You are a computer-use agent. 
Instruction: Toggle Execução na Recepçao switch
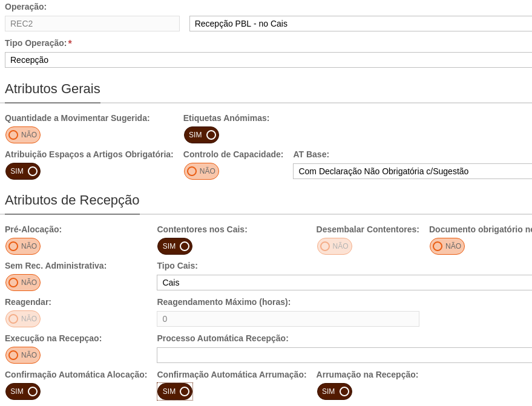(x=23, y=355)
